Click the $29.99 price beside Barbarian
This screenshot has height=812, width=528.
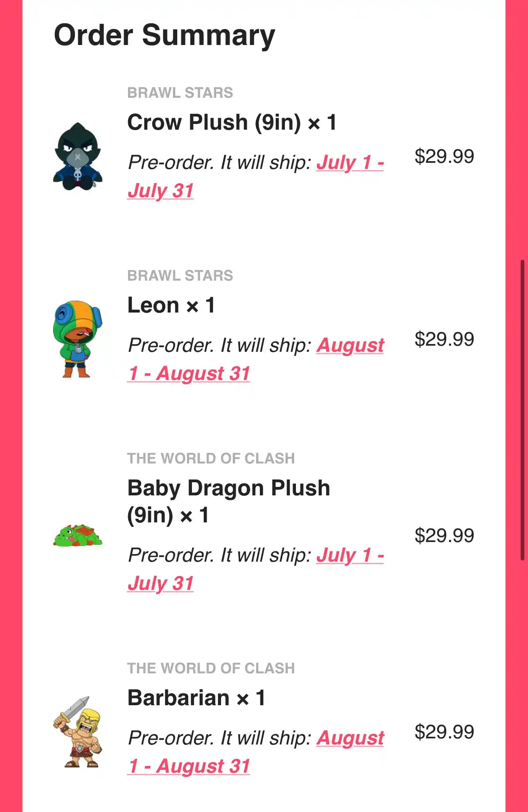click(444, 732)
